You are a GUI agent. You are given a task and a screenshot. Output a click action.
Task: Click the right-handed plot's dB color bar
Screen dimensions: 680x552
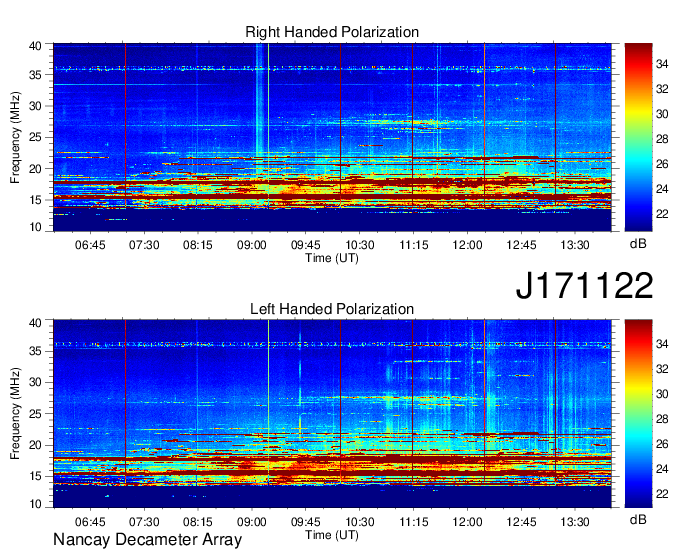point(638,137)
